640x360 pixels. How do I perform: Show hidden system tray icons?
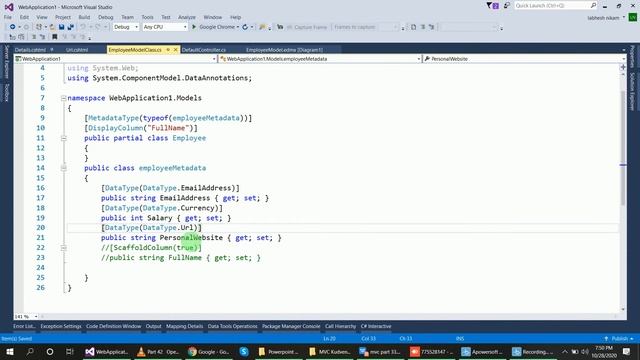coord(565,351)
